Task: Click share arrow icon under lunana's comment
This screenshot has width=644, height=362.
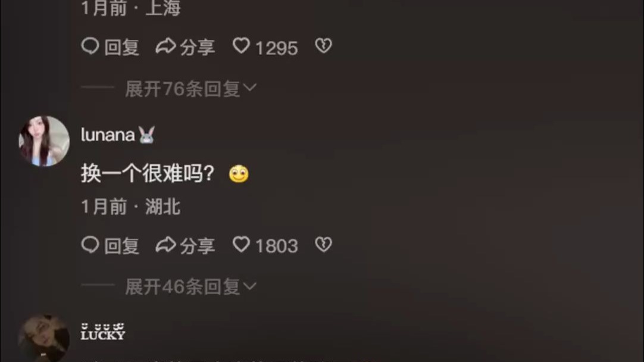Action: (x=165, y=245)
